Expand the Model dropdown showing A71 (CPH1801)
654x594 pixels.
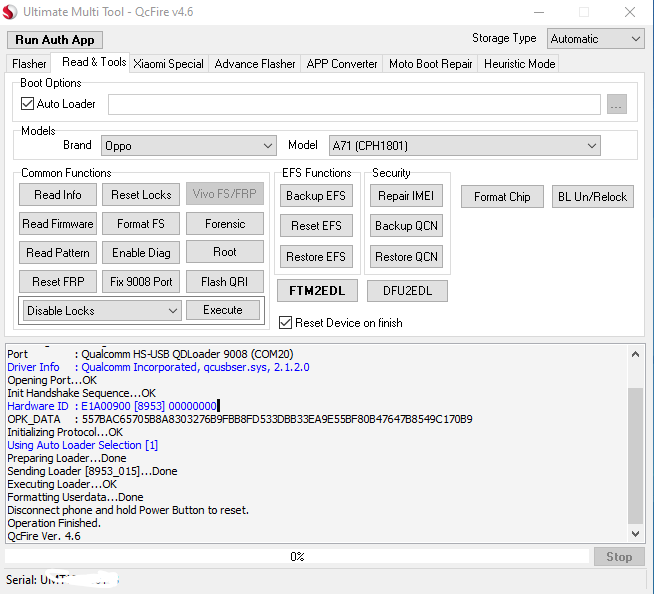[465, 146]
